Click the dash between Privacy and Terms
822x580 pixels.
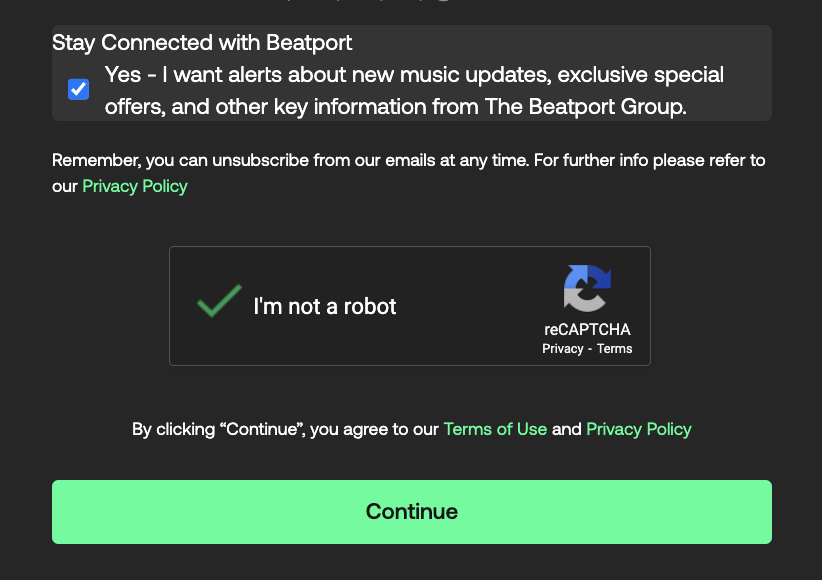point(590,349)
